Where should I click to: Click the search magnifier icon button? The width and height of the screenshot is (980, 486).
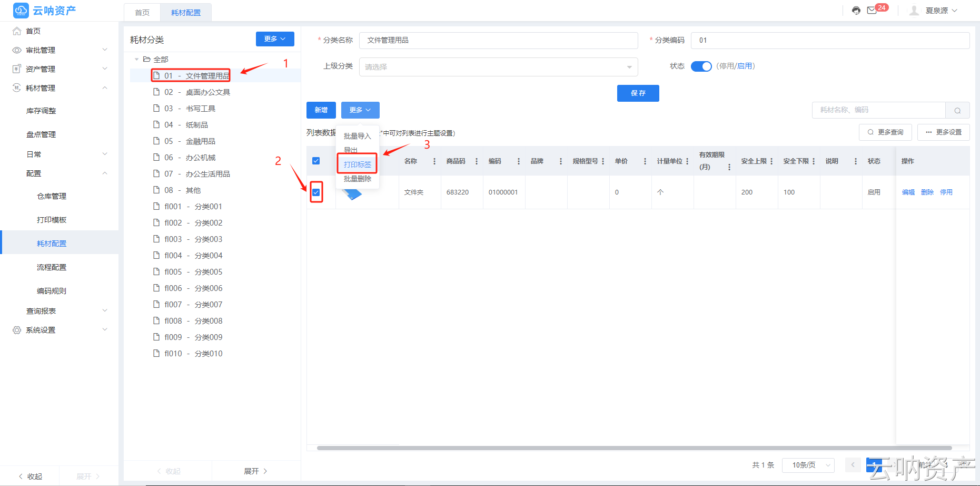pos(957,110)
